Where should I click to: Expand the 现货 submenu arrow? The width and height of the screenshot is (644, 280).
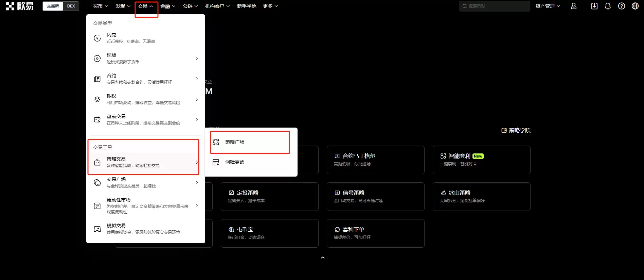pos(197,59)
